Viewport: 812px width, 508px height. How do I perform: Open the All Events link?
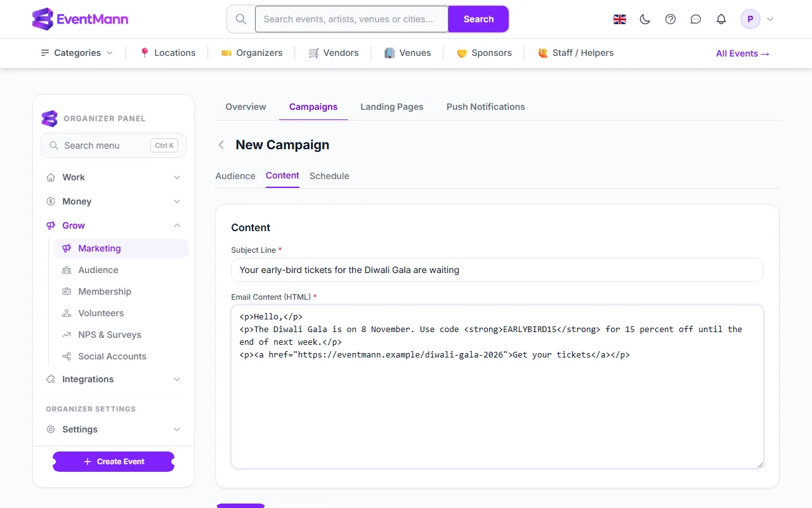[743, 53]
